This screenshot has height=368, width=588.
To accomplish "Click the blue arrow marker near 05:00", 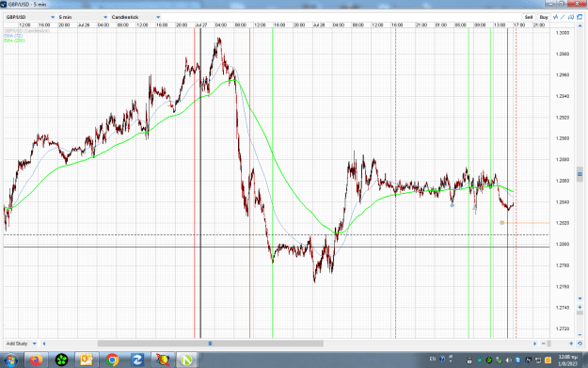I will [453, 204].
